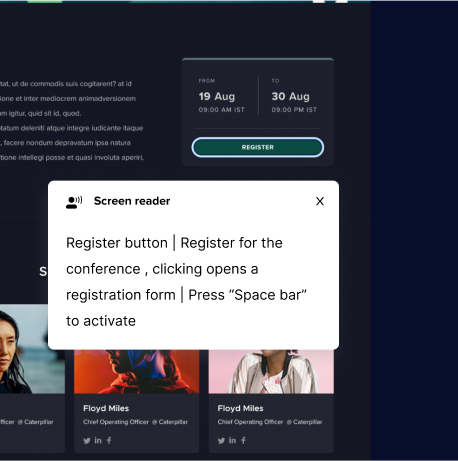Open Facebook icon under orange-hooded speaker card
This screenshot has width=458, height=461.
coord(109,440)
